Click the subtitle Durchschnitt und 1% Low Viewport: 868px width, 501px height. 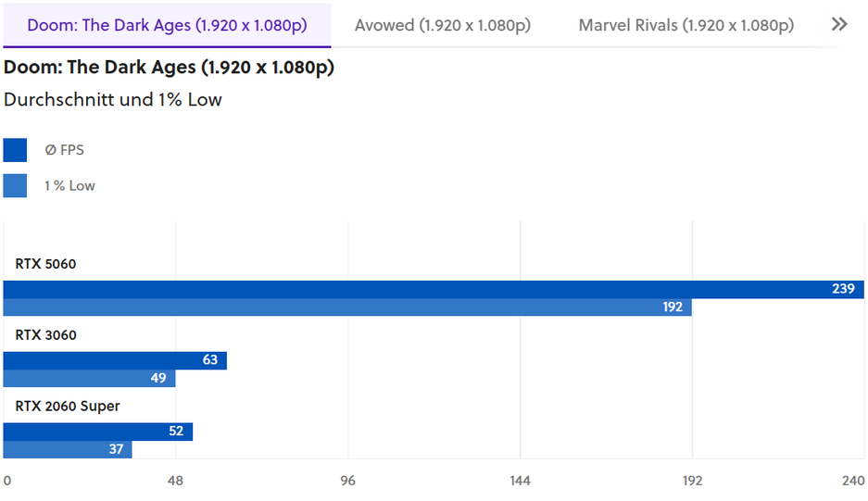coord(113,99)
